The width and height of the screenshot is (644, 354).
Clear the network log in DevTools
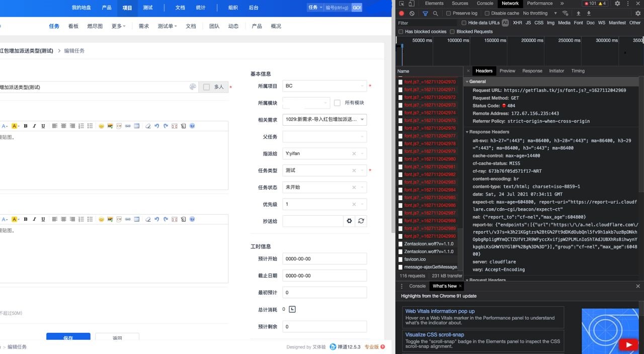[412, 14]
